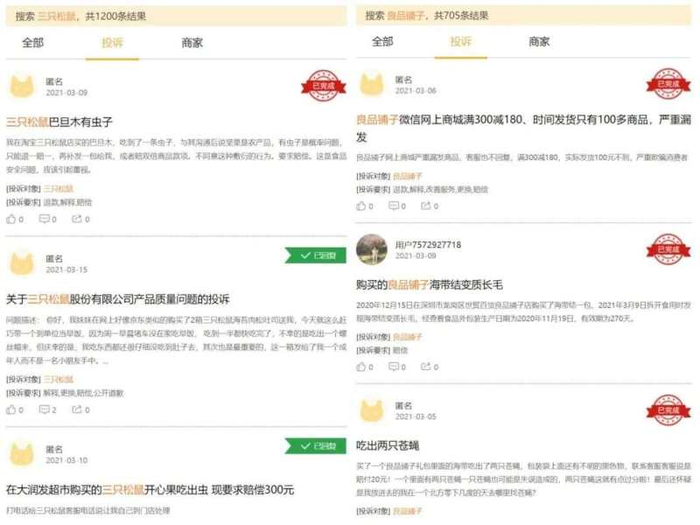Click the date 2021-03-05
Viewport: 700px width, 525px height.
coord(416,416)
